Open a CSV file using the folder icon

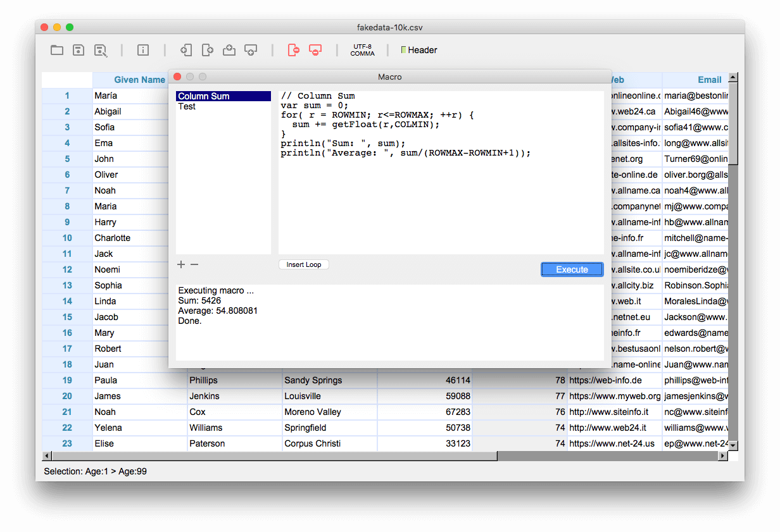(x=56, y=50)
